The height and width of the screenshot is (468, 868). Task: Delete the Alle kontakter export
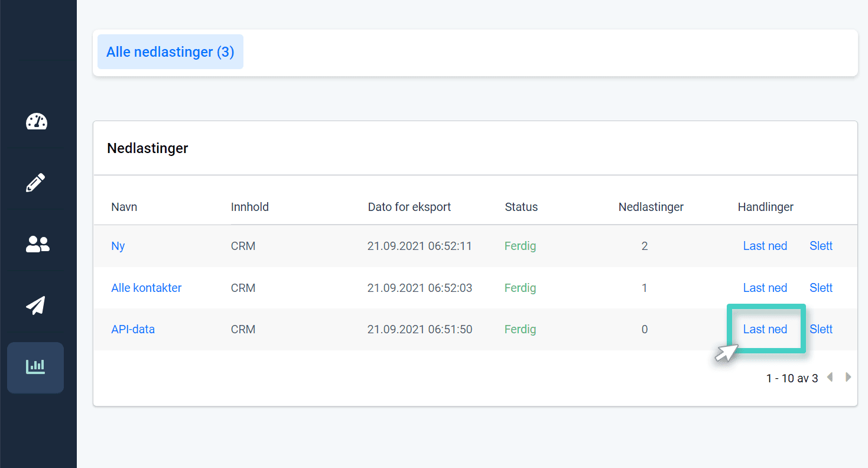(821, 288)
